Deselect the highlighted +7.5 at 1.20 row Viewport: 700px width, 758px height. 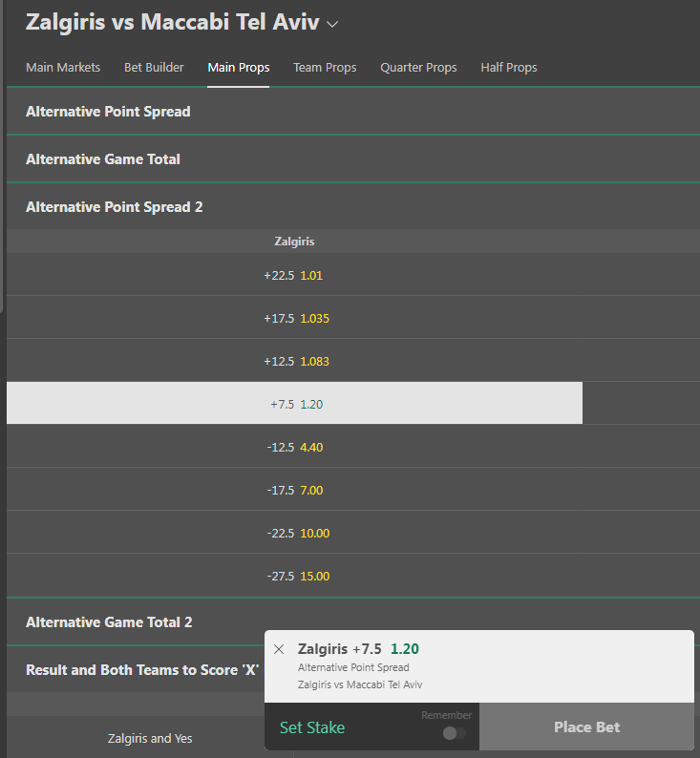pos(294,404)
